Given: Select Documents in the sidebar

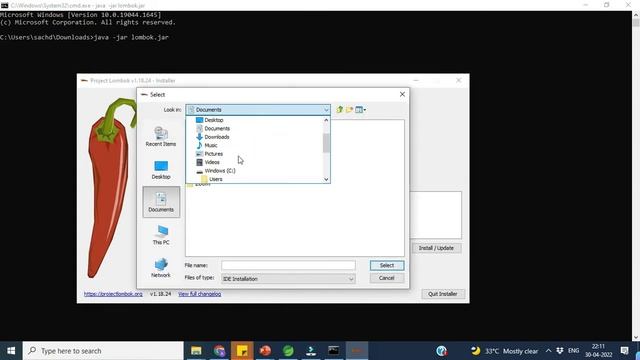Looking at the screenshot, I should click(x=161, y=202).
